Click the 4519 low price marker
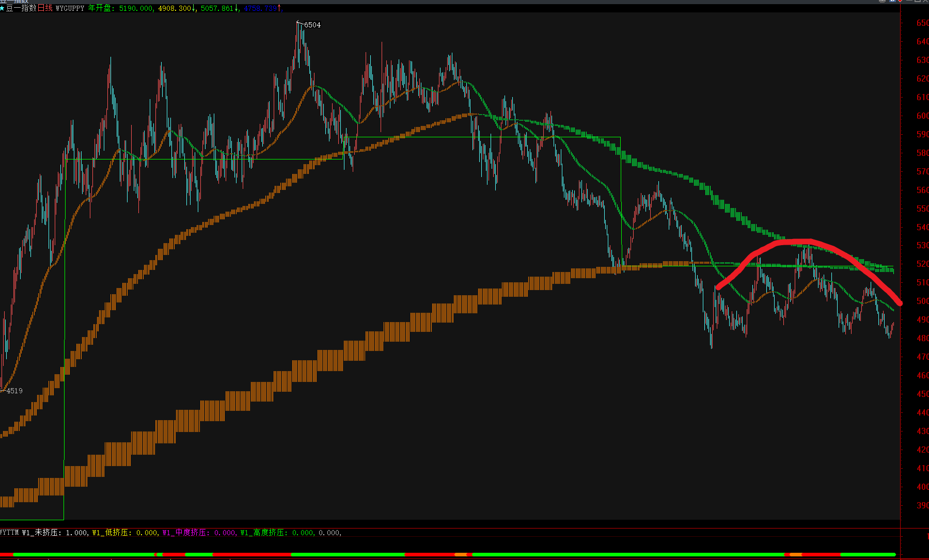 click(x=14, y=391)
